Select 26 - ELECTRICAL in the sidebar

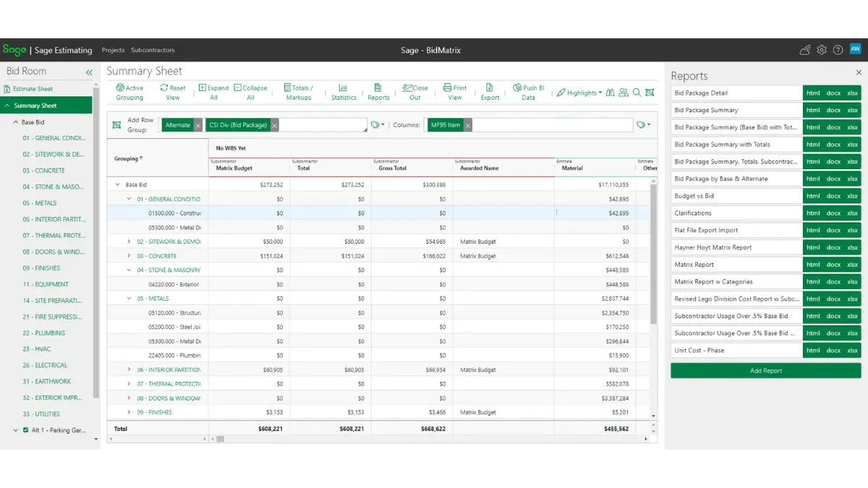45,365
